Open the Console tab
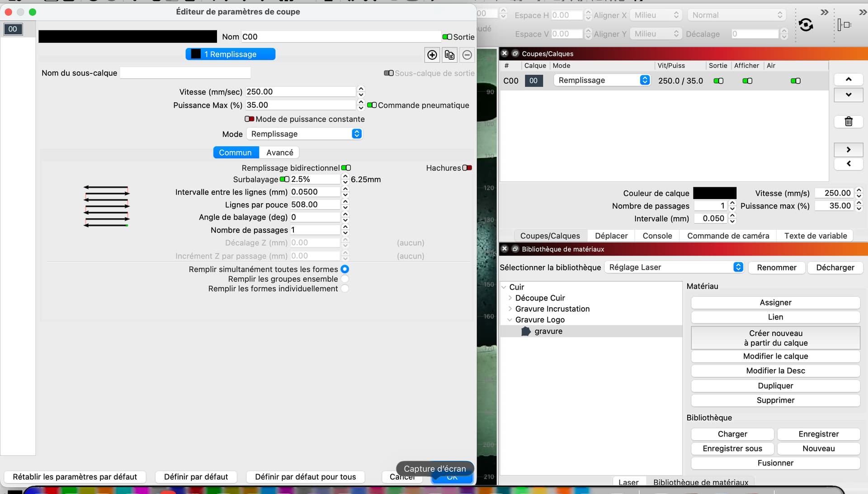This screenshot has height=494, width=868. point(657,236)
